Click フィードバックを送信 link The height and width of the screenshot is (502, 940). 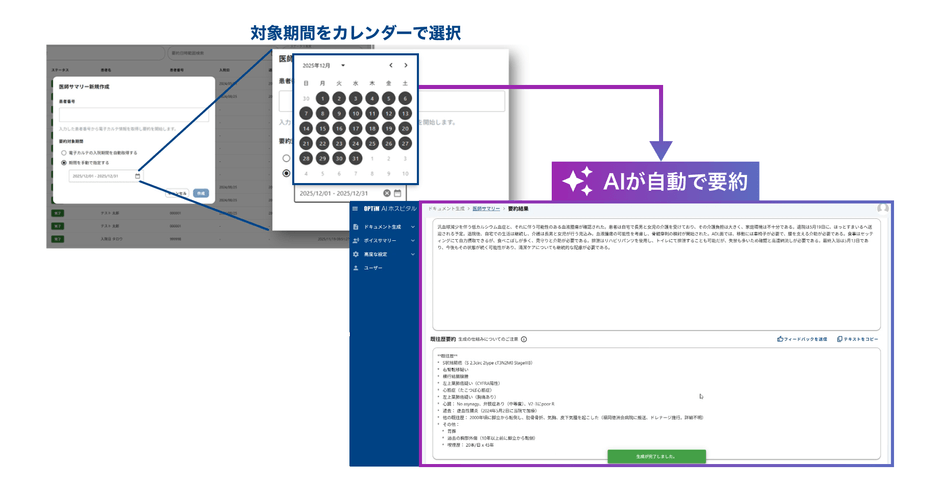click(x=806, y=339)
